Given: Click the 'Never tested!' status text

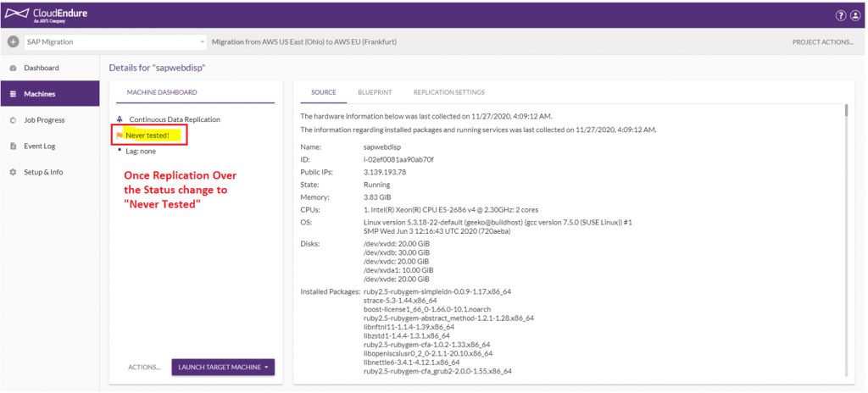Looking at the screenshot, I should [x=147, y=135].
